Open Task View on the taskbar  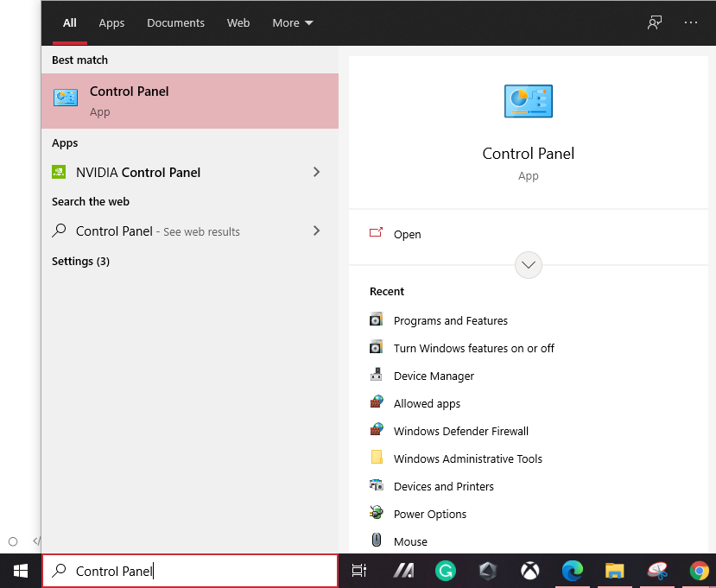click(359, 571)
